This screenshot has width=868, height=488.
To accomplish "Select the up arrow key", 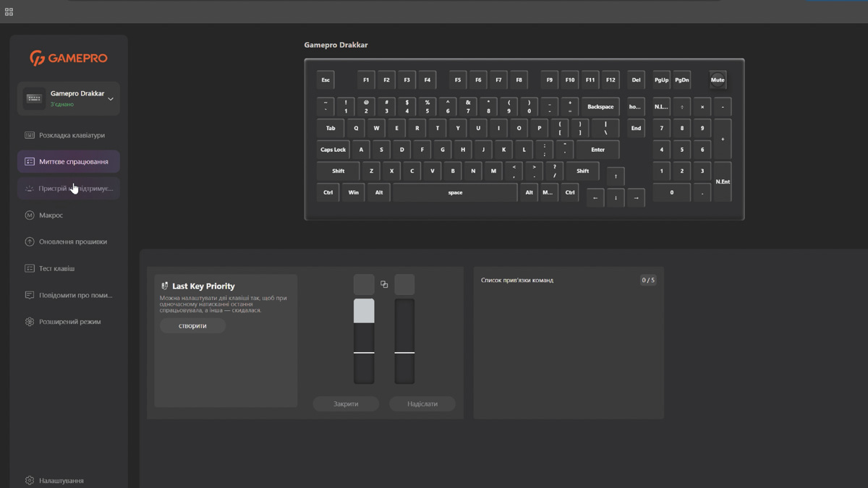I will (616, 176).
